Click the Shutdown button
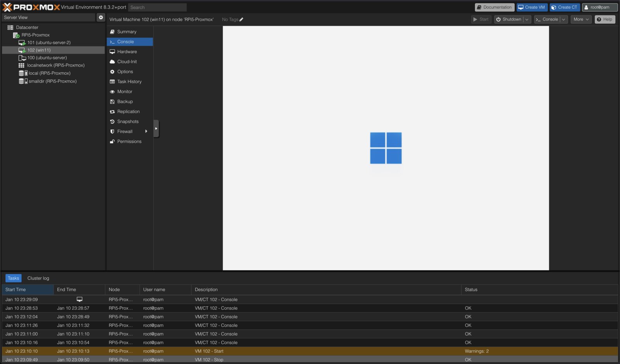This screenshot has height=364, width=620. click(509, 19)
